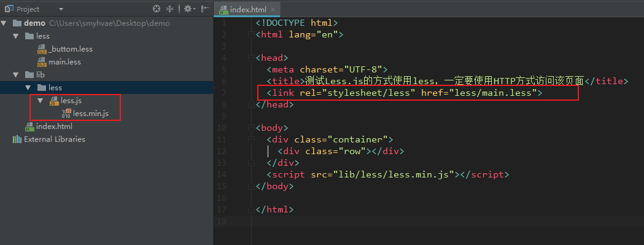Switch to the index.html editor tab
644x245 pixels.
[247, 9]
